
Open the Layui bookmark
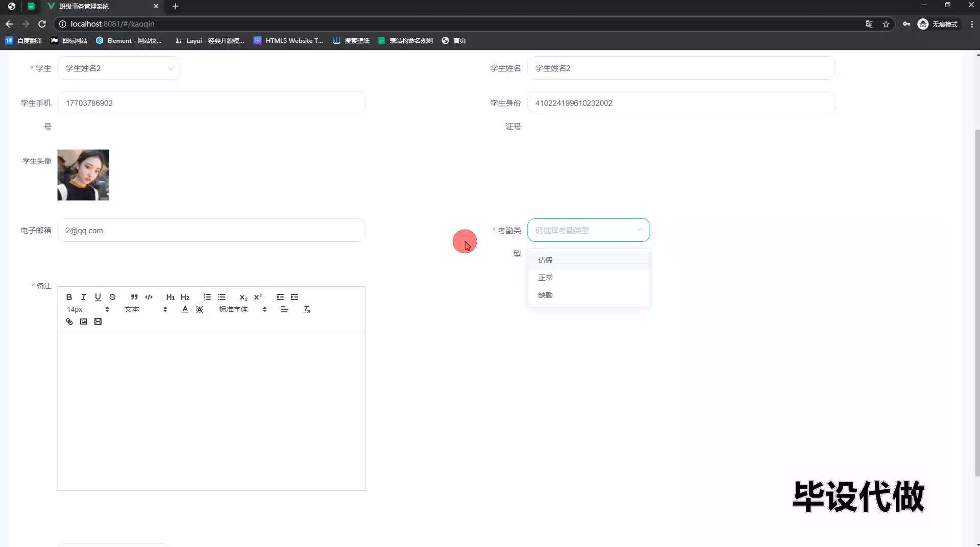click(209, 41)
